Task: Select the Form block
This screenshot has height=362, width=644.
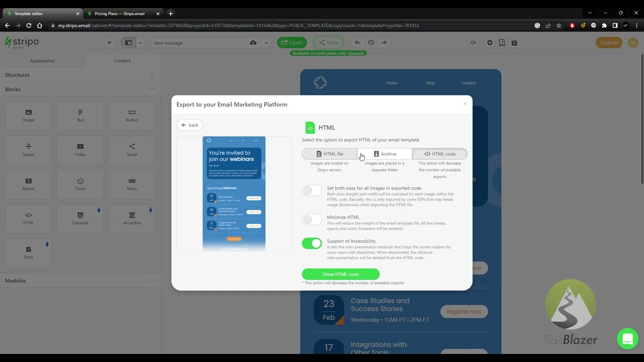Action: [x=29, y=252]
